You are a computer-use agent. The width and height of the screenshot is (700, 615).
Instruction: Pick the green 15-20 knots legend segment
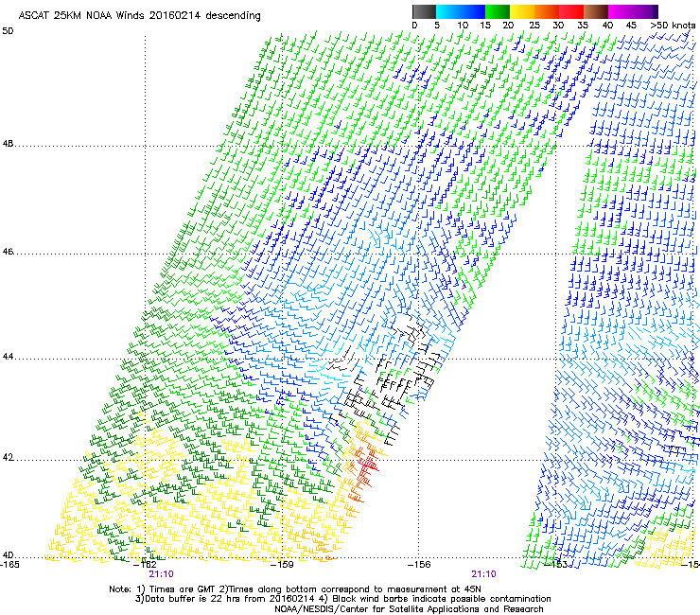coord(498,11)
